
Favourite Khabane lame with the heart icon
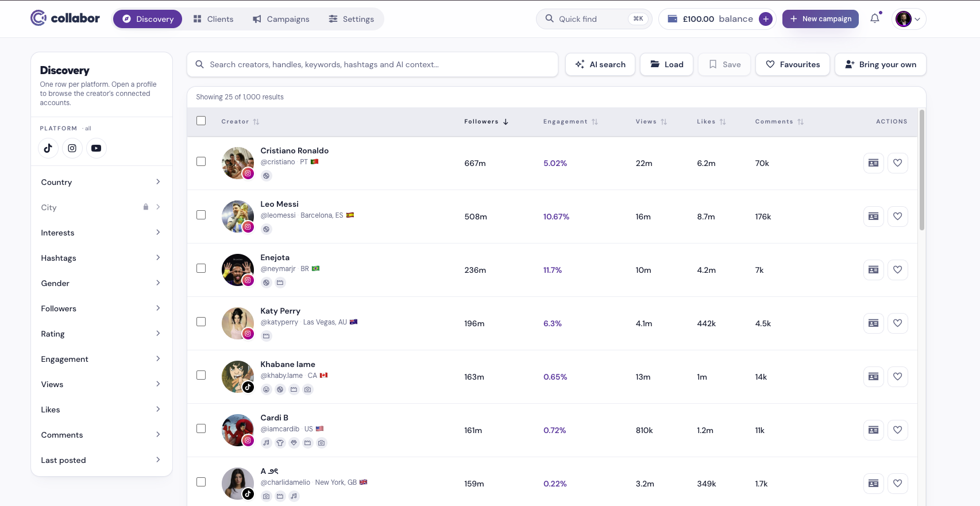click(898, 377)
